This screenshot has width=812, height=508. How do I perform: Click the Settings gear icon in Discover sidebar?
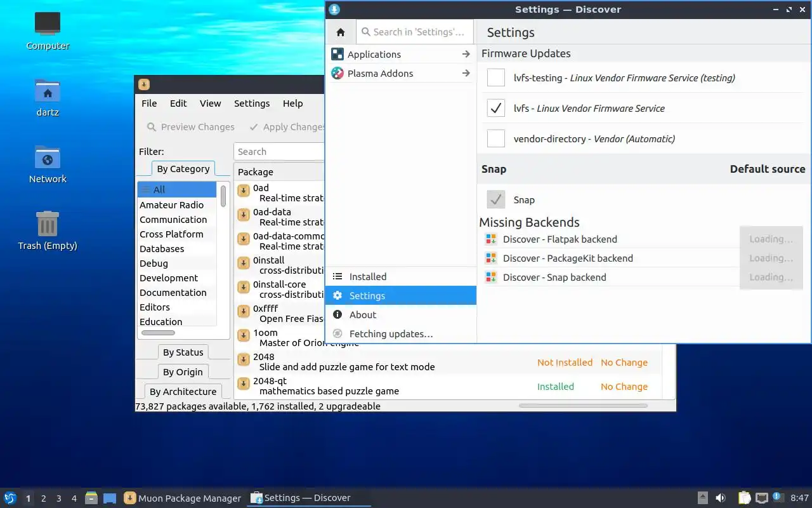[x=337, y=295]
